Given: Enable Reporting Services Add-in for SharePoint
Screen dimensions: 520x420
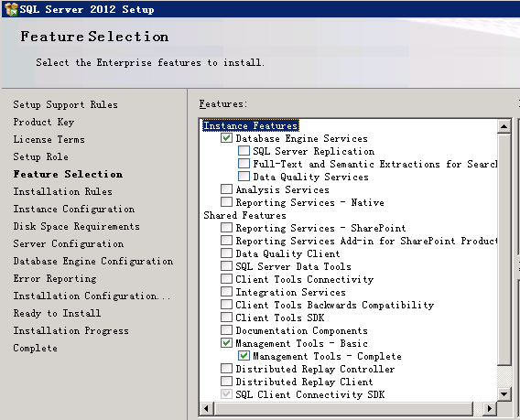Looking at the screenshot, I should click(226, 241).
